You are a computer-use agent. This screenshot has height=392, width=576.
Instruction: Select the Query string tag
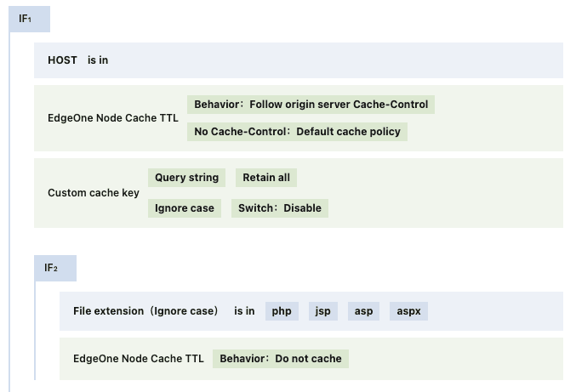pyautogui.click(x=186, y=178)
